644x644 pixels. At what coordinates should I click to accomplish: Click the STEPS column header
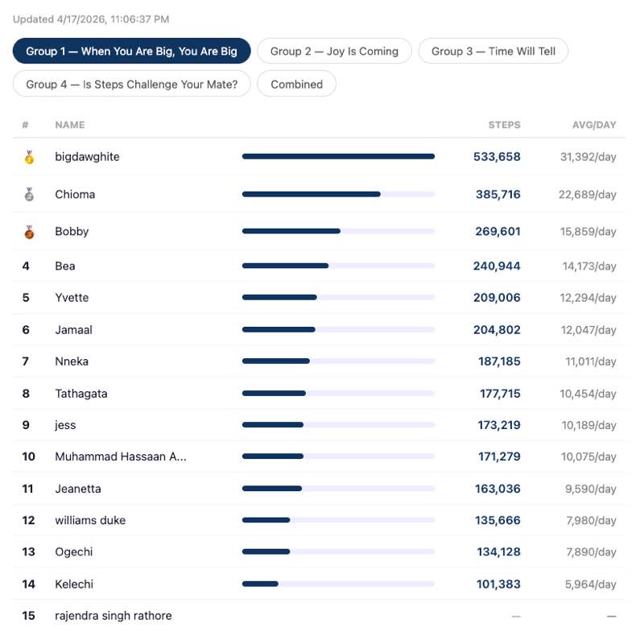tap(504, 125)
